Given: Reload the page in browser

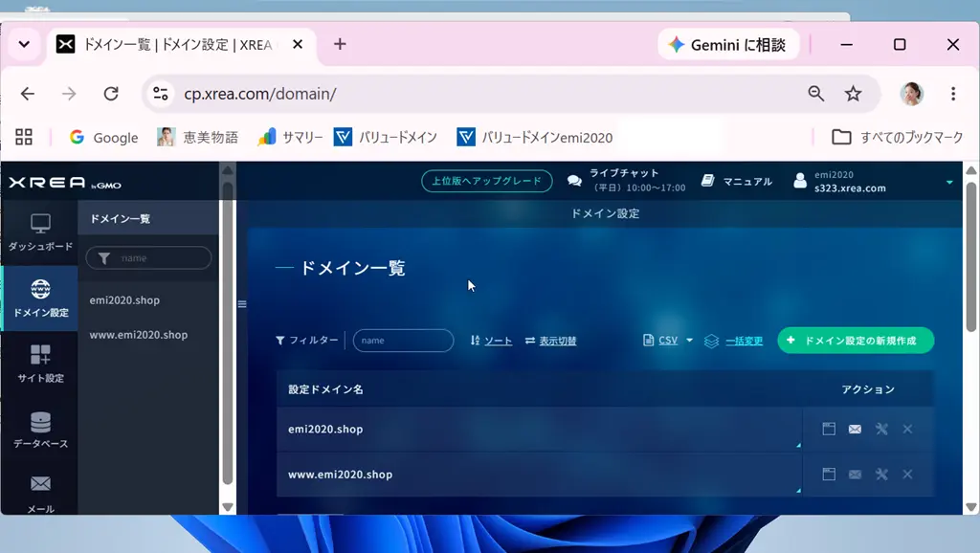Looking at the screenshot, I should pyautogui.click(x=111, y=94).
